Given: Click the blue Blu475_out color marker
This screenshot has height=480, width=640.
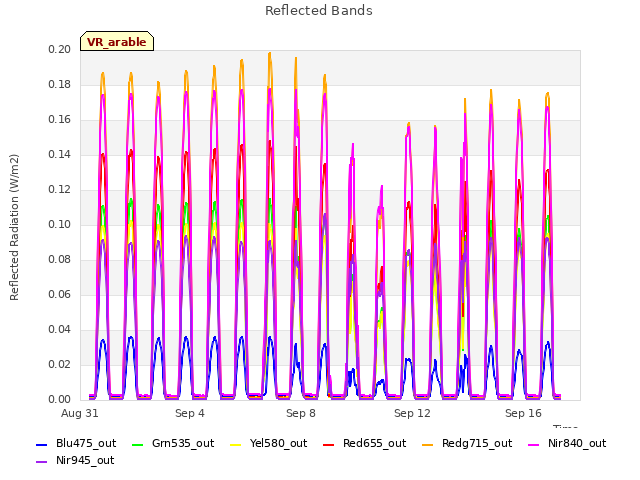Looking at the screenshot, I should 42,444.
